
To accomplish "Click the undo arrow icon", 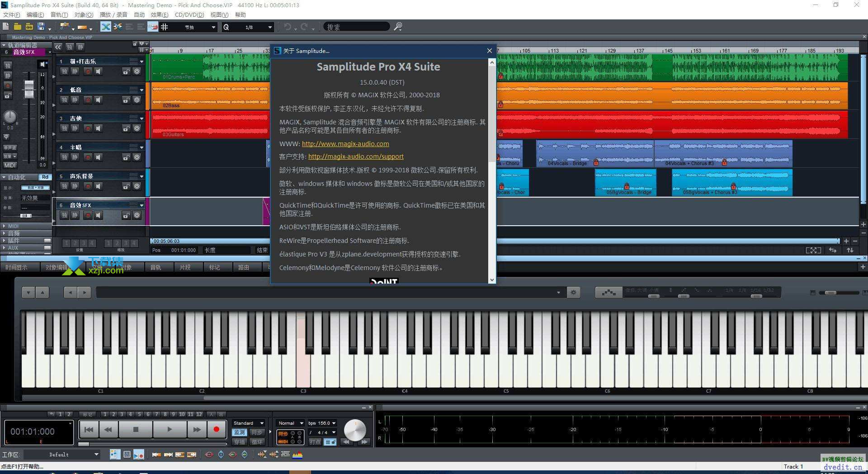I will click(x=287, y=27).
